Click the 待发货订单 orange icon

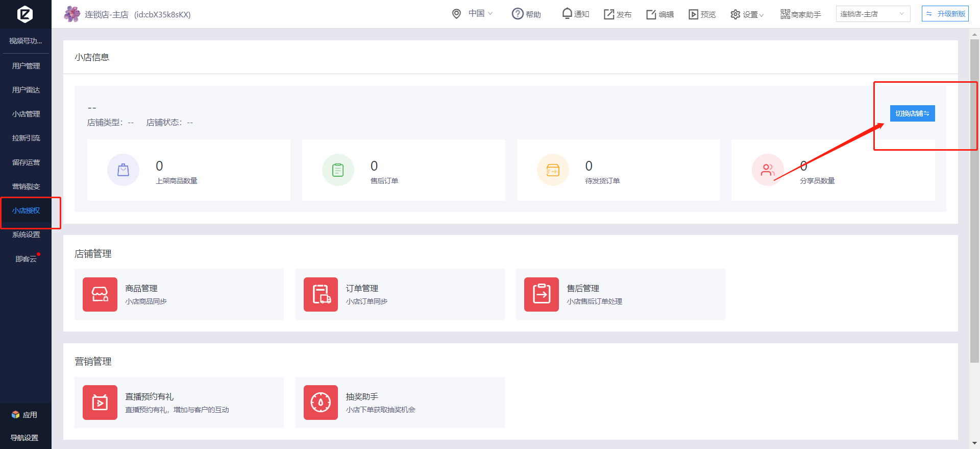[x=553, y=170]
